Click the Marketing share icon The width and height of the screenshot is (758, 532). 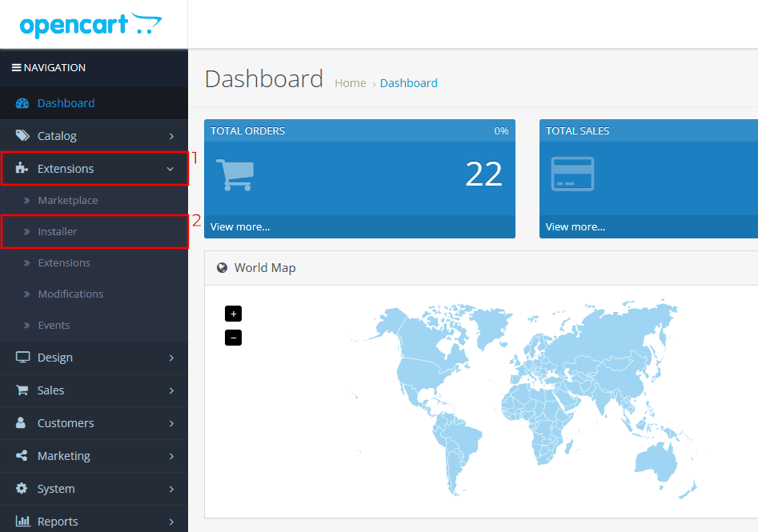pos(22,456)
